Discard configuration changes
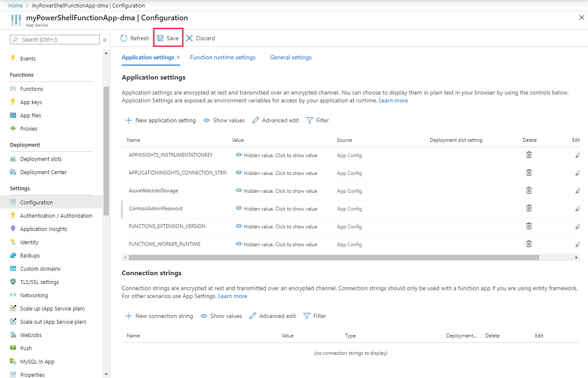The image size is (588, 378). 200,38
